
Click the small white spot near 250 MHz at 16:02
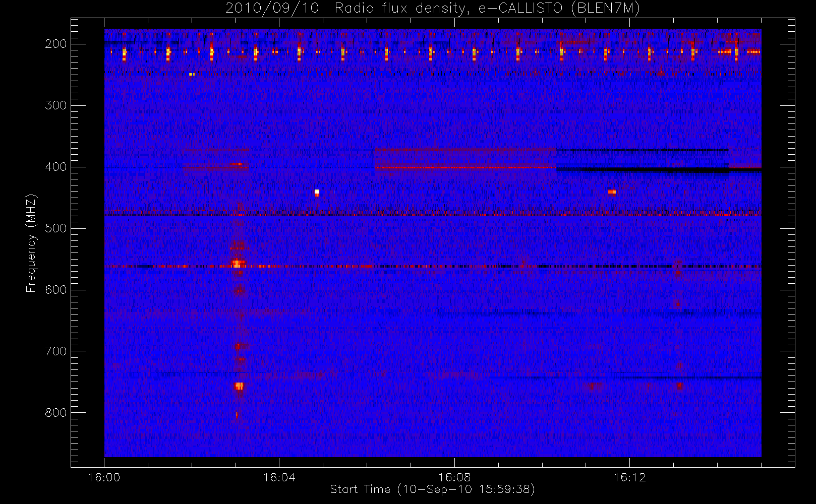(x=191, y=74)
